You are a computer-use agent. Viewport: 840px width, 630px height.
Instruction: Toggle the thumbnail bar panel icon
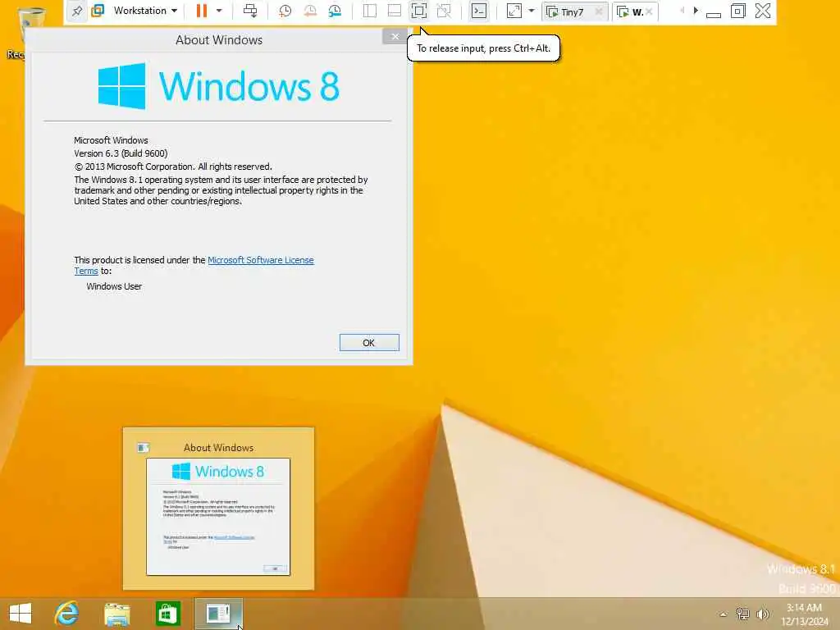tap(395, 11)
